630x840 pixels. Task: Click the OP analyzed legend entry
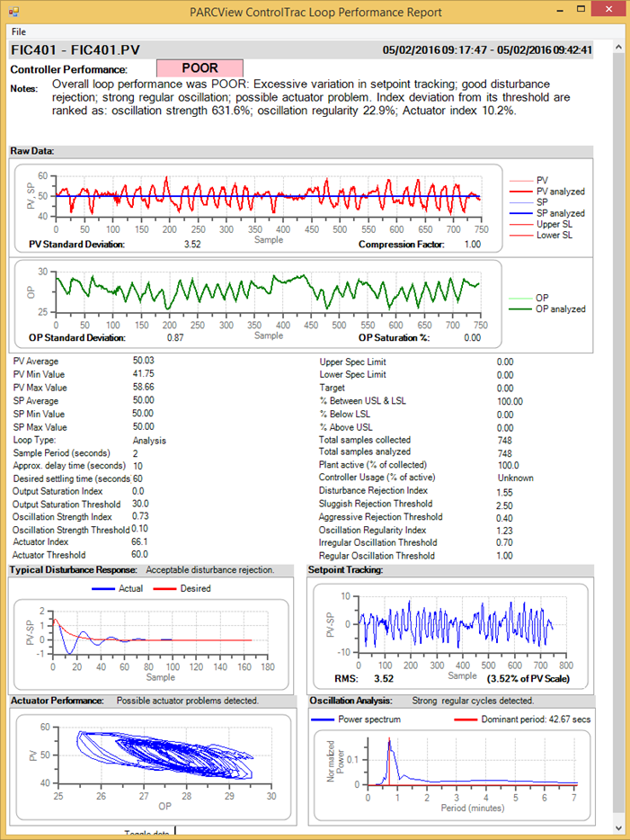(x=547, y=309)
